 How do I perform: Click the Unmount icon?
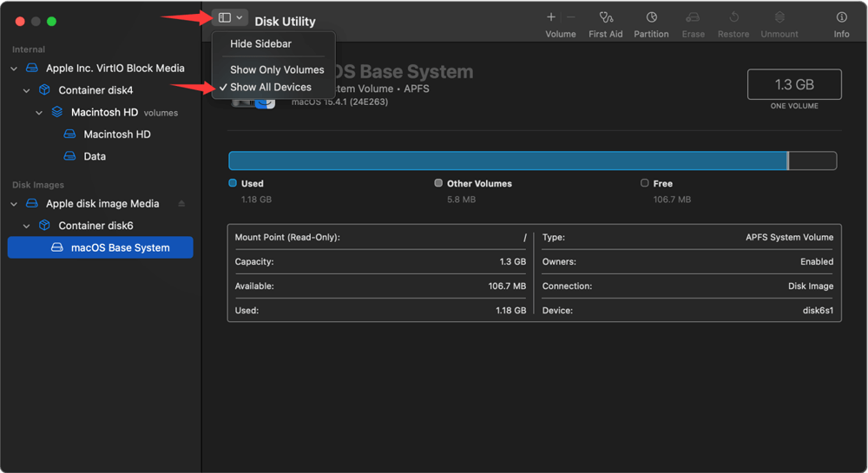click(779, 17)
